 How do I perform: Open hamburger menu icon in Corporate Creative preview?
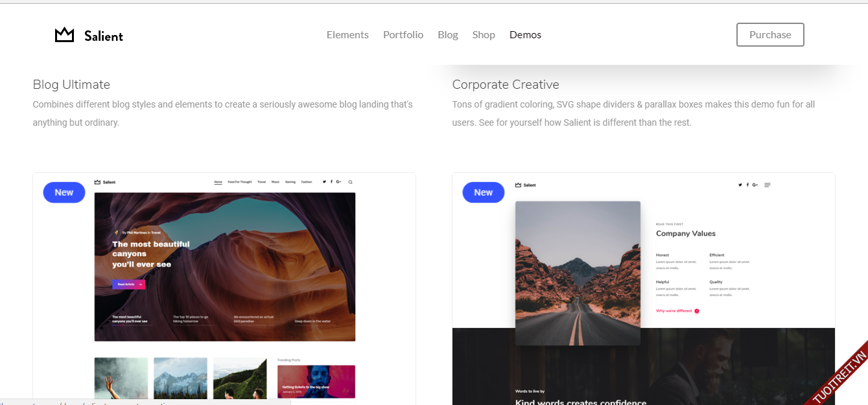[x=768, y=185]
